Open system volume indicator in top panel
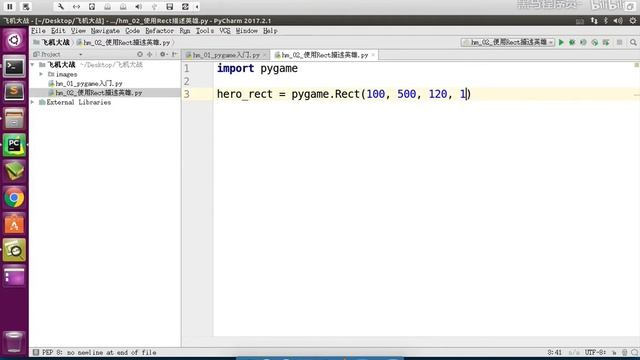 point(618,21)
